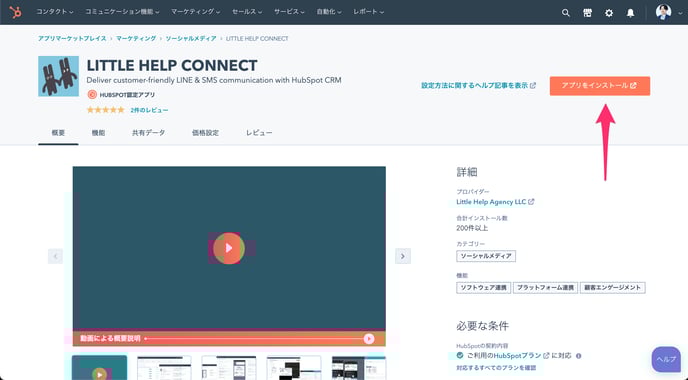Click the info icon beside HubSpotプラン に対応
The width and height of the screenshot is (688, 380).
coord(578,356)
